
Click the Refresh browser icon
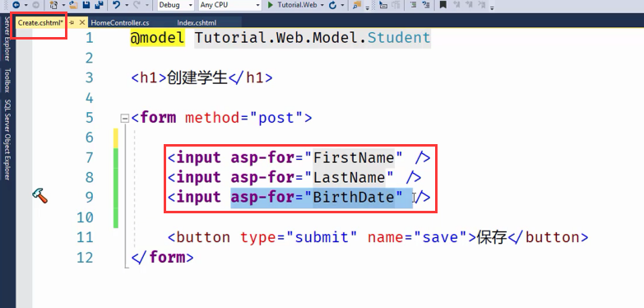pyautogui.click(x=332, y=5)
